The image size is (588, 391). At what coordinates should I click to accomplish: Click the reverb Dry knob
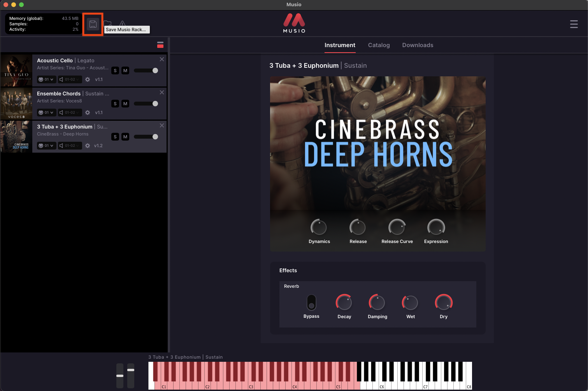pyautogui.click(x=444, y=303)
